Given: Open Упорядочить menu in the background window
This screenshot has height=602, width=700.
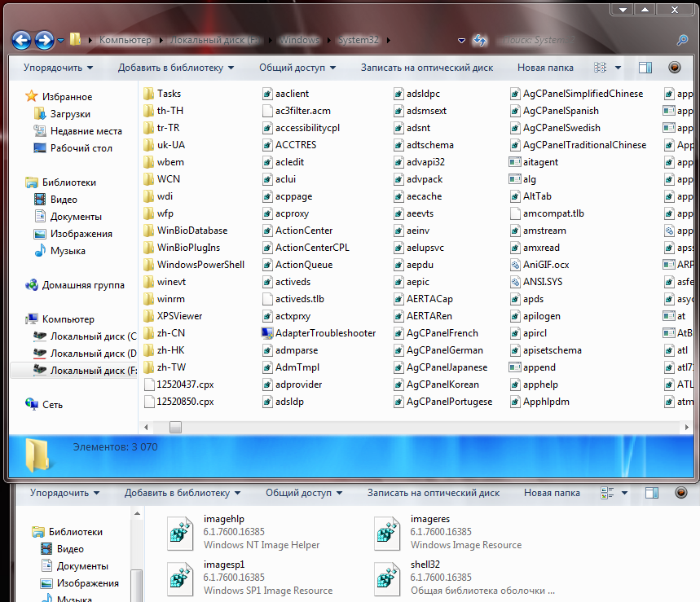Looking at the screenshot, I should pos(64,493).
